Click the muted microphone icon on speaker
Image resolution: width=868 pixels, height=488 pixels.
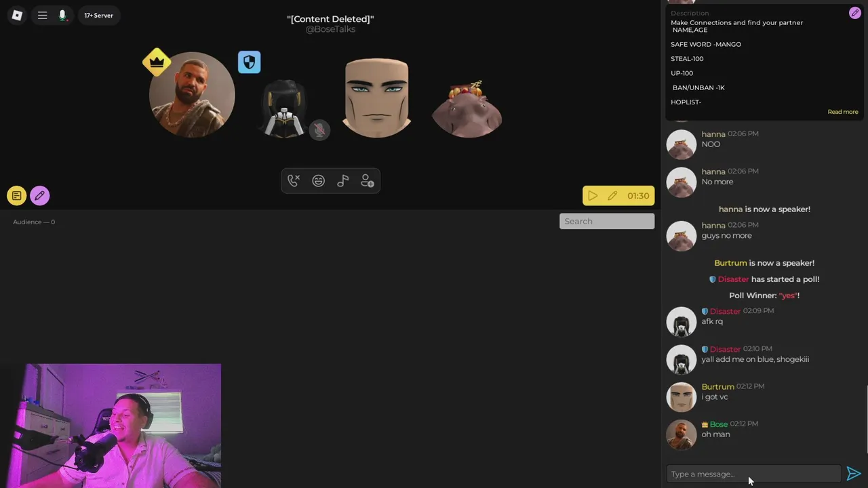[319, 129]
